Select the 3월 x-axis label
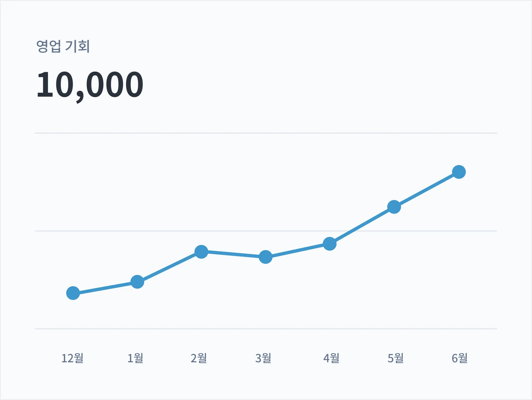This screenshot has height=400, width=532. [x=263, y=358]
